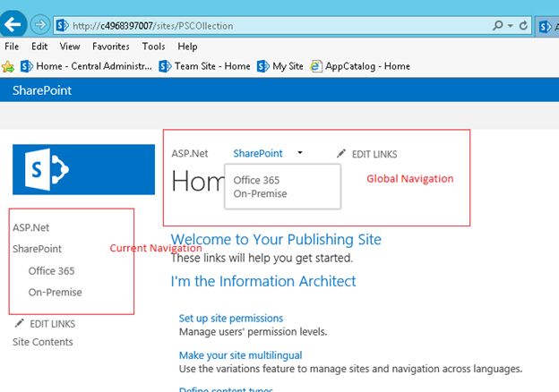This screenshot has width=559, height=392.
Task: Click the pencil icon beside global EDIT LINKS
Action: 340,153
